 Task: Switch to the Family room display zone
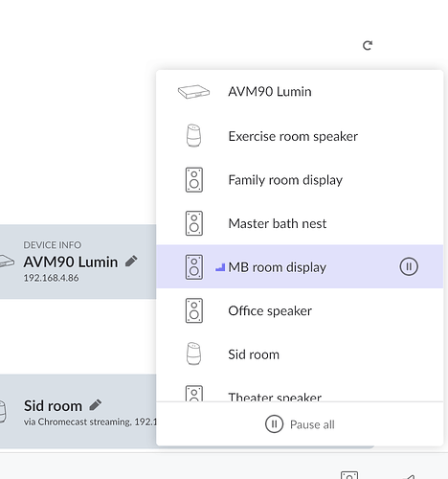click(300, 180)
